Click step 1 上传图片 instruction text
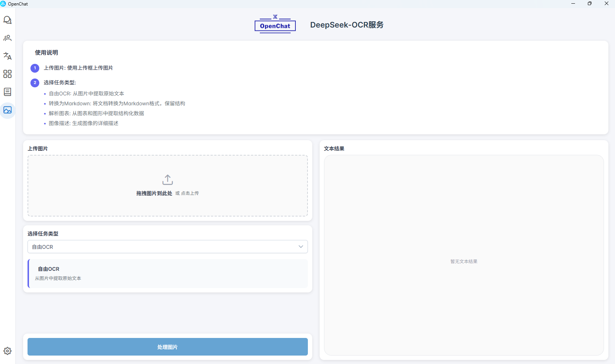The height and width of the screenshot is (364, 615). click(x=79, y=68)
